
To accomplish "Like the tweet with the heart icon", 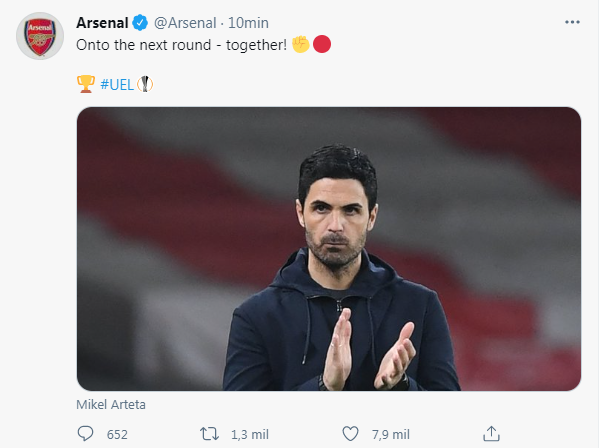I will coord(350,434).
